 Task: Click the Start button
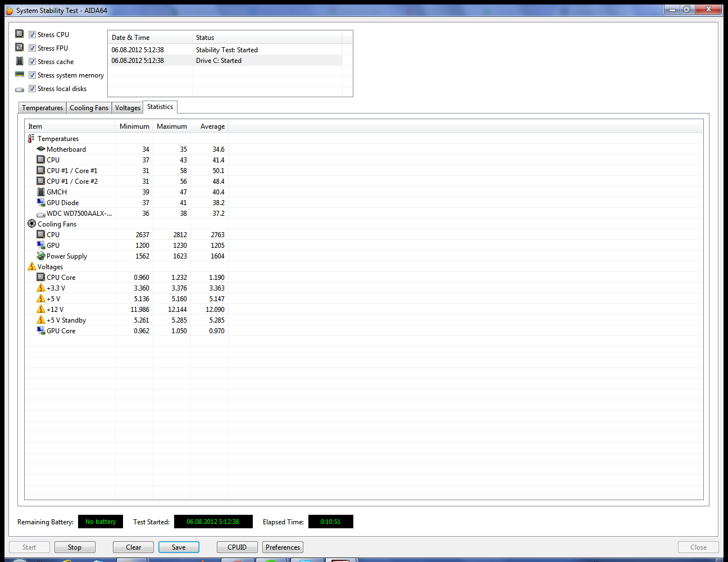point(29,547)
